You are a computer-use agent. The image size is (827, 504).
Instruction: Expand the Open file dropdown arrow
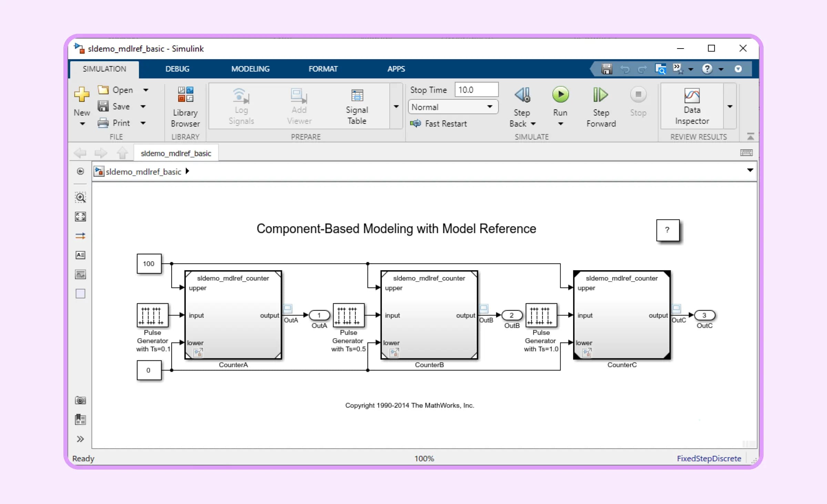tap(146, 90)
